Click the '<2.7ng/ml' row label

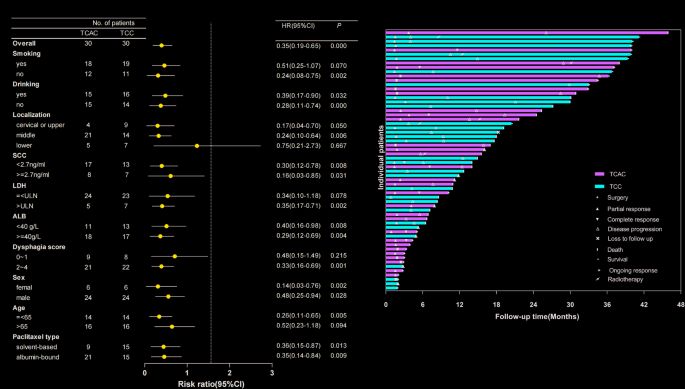point(30,165)
